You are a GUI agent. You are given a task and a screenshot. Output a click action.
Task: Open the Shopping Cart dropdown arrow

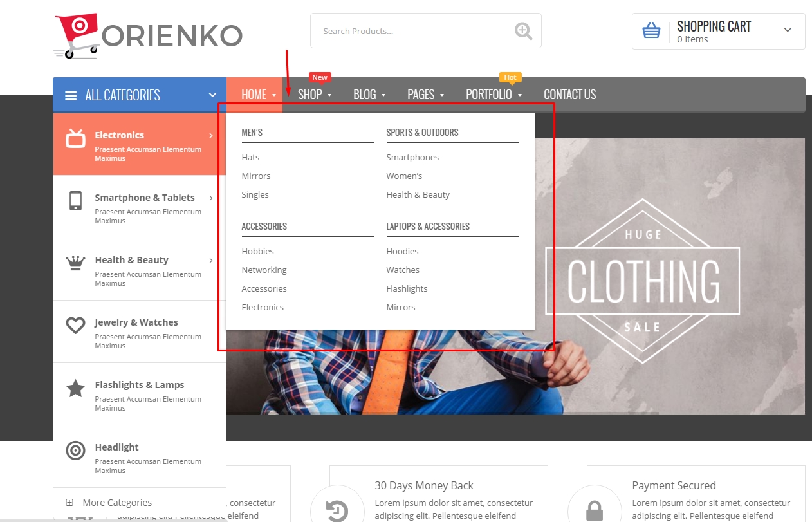(x=788, y=30)
